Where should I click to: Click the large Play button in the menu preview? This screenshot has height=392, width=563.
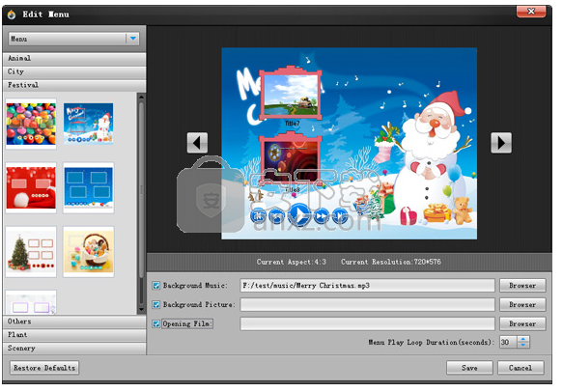(299, 214)
